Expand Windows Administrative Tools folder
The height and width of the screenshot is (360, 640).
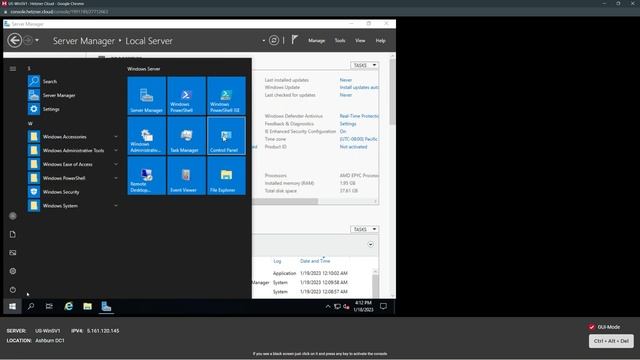click(73, 150)
